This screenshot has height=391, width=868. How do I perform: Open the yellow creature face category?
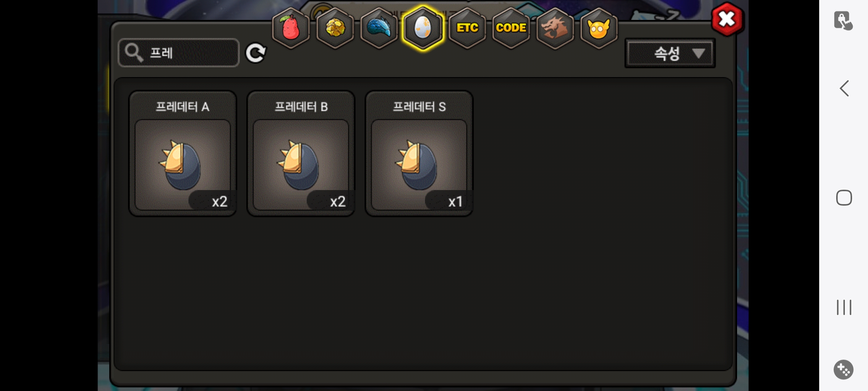click(599, 28)
